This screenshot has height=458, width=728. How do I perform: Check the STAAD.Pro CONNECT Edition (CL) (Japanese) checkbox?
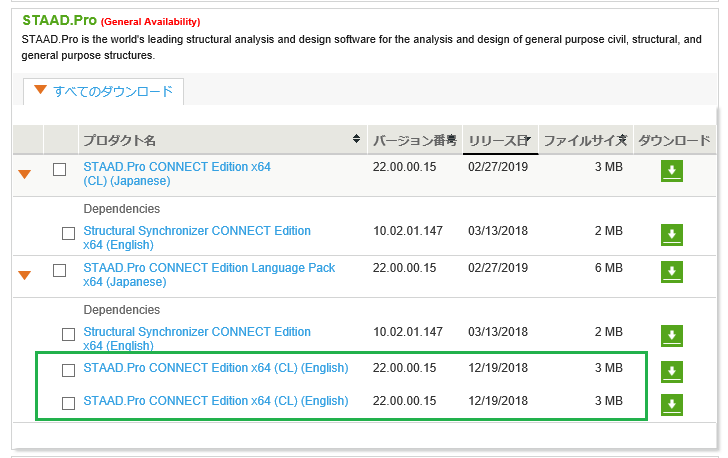coord(59,170)
